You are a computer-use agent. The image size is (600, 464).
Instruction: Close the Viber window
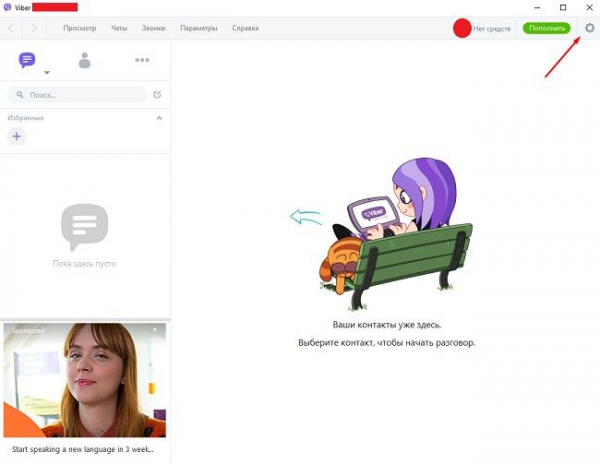tap(590, 7)
